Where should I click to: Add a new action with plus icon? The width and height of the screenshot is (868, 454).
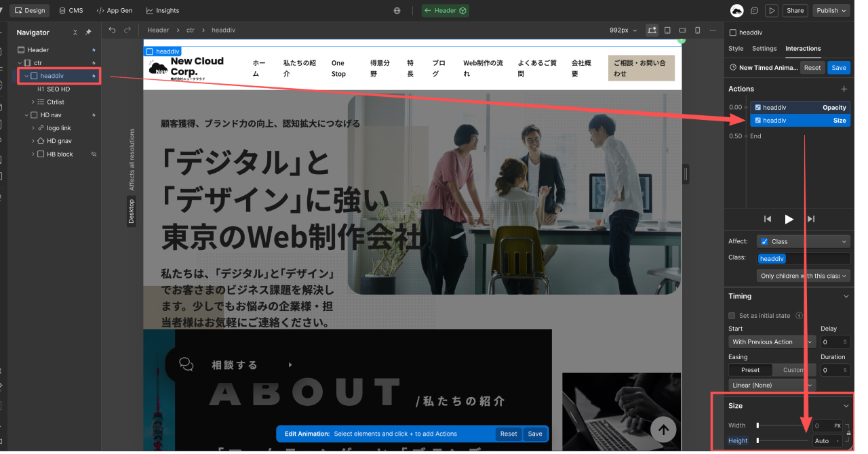[844, 89]
